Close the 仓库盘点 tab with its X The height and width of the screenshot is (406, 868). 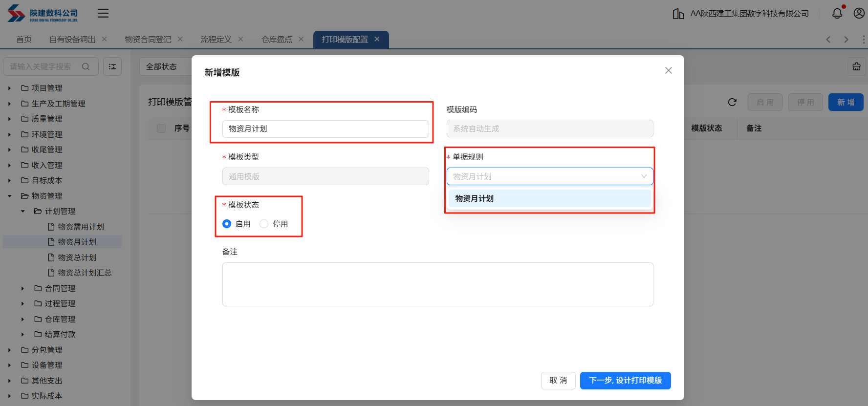(x=301, y=39)
